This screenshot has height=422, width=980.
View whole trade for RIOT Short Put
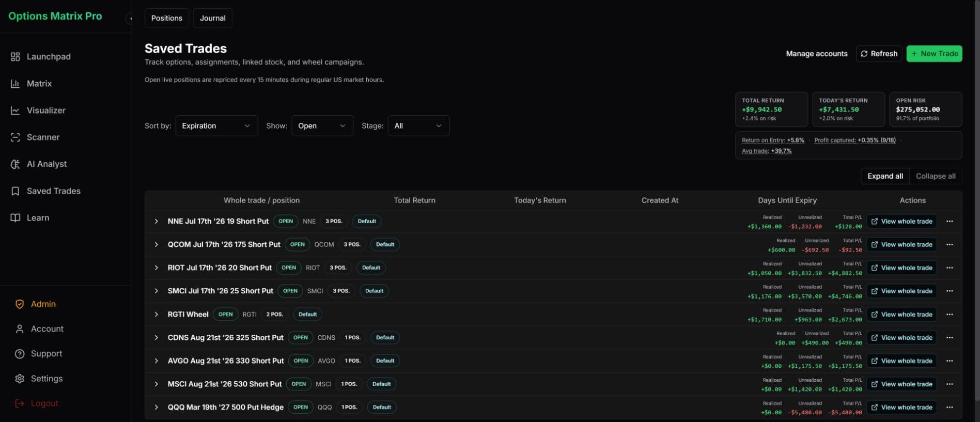(x=901, y=268)
